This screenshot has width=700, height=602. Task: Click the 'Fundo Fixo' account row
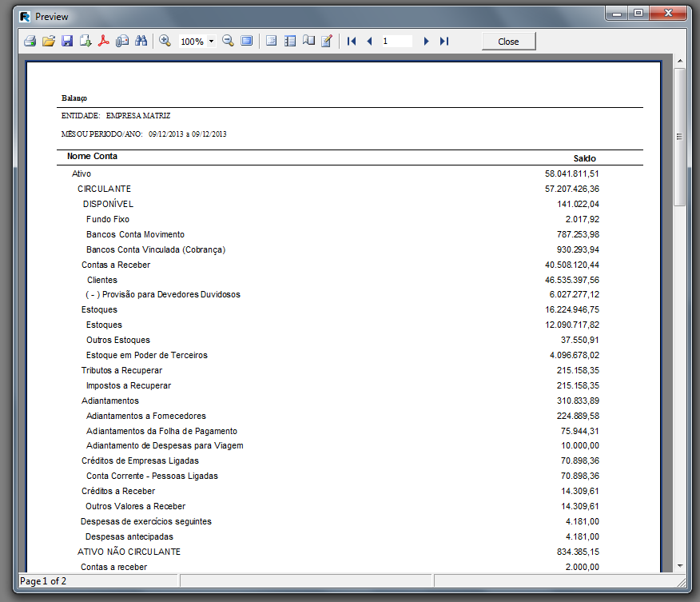pyautogui.click(x=108, y=219)
